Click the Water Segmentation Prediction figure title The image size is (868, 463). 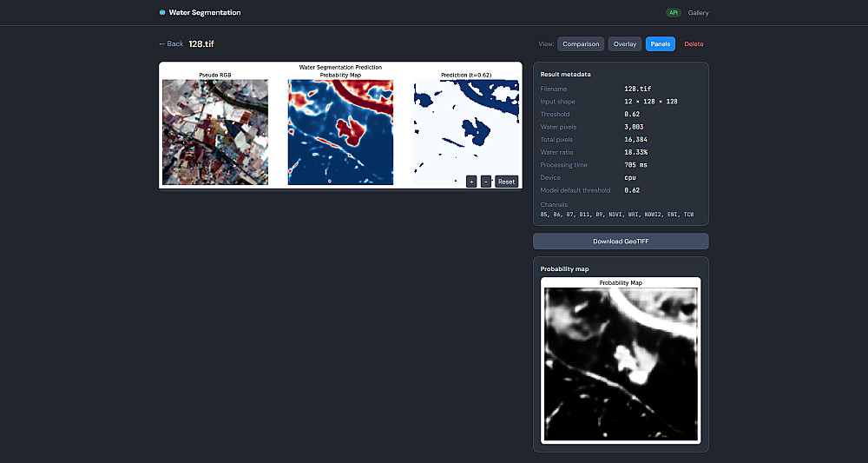click(340, 67)
